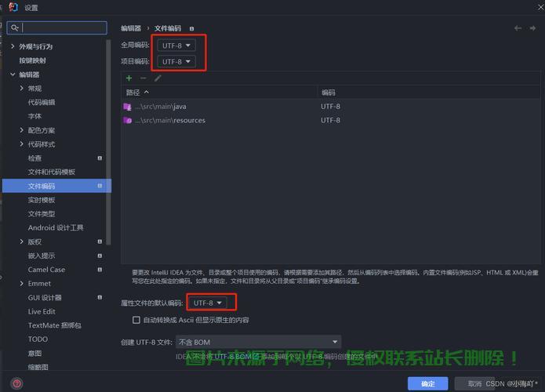Image resolution: width=545 pixels, height=392 pixels.
Task: Toggle 自动转换成 Ascii checkbox
Action: (x=136, y=320)
